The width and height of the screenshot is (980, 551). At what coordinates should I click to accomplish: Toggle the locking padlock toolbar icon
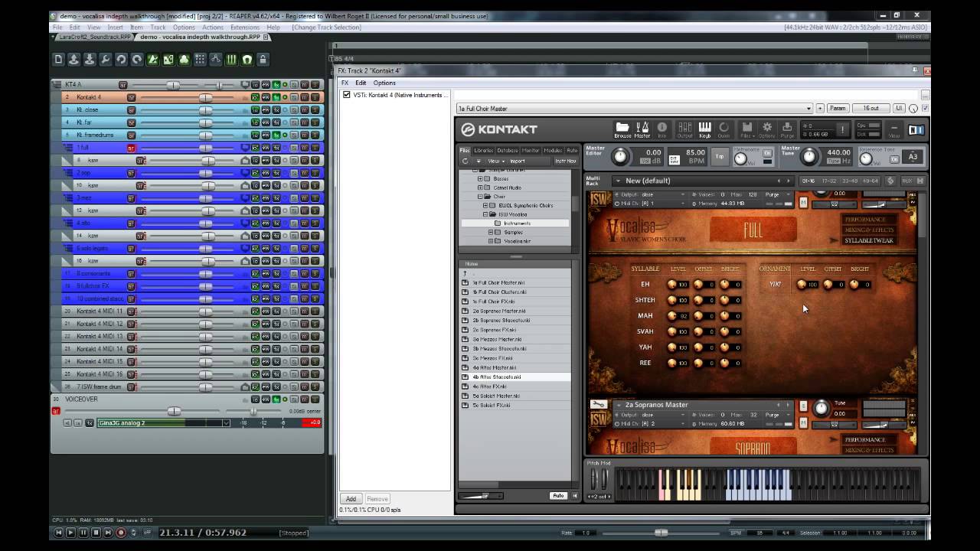(x=263, y=59)
